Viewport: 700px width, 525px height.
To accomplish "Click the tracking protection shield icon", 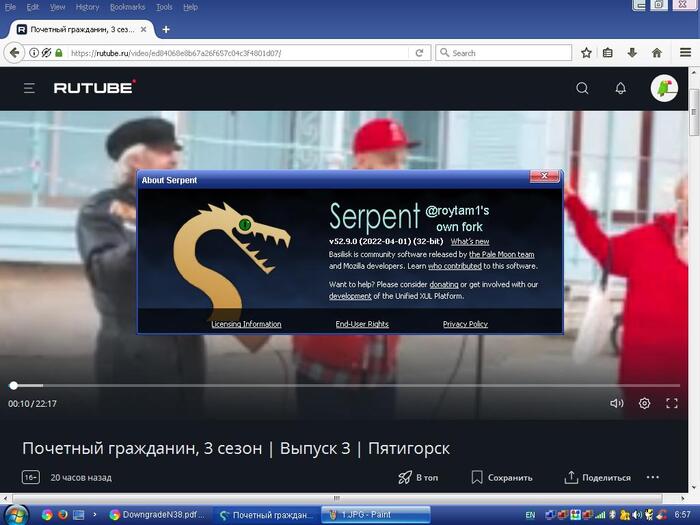I will (46, 53).
